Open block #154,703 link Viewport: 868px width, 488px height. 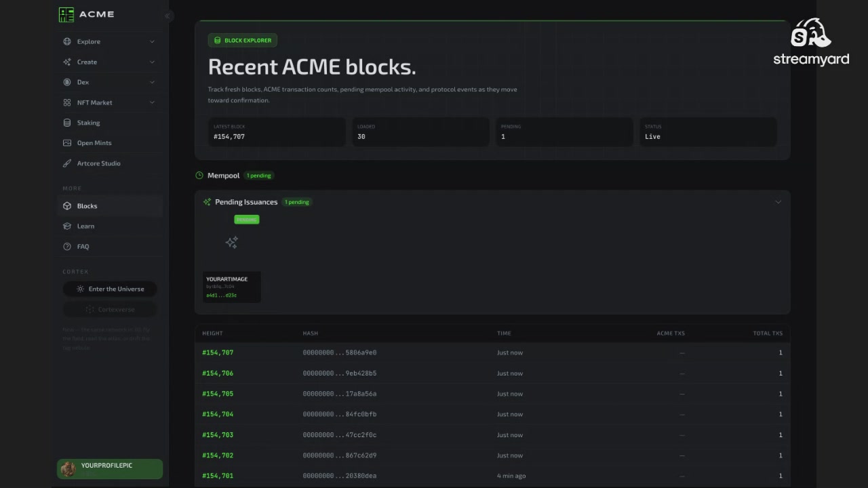point(218,435)
